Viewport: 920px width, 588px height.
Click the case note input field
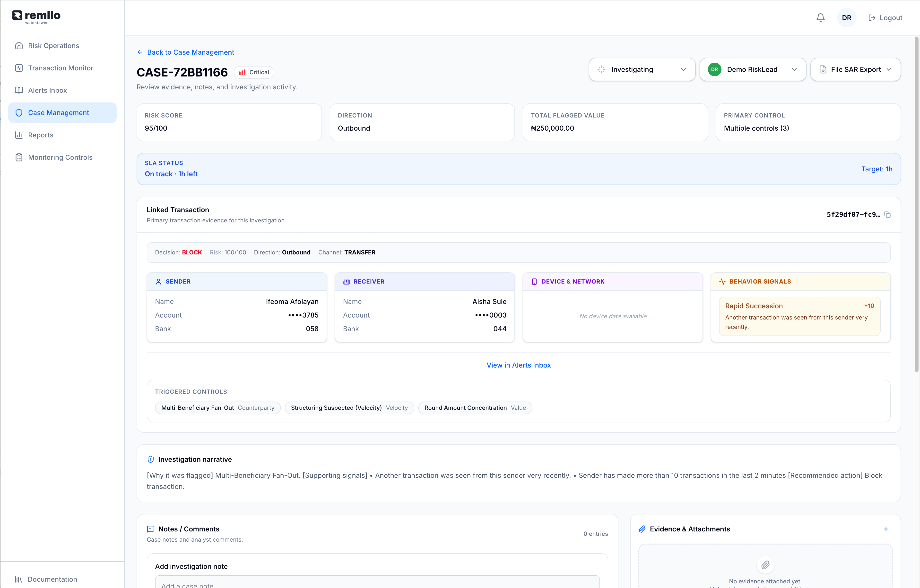377,583
